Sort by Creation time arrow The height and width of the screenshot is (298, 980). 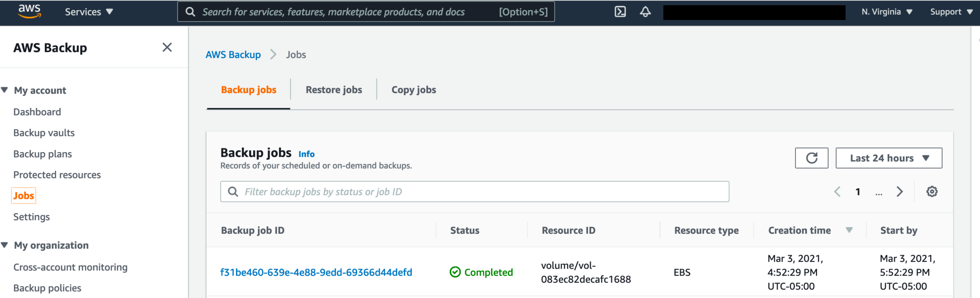tap(849, 230)
